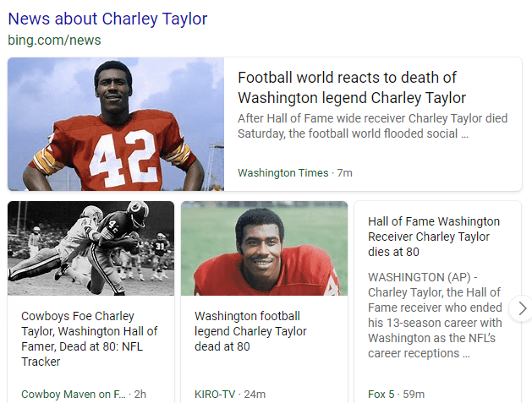
Task: Open "Hall of Fame Washington Receiver" headline
Action: tap(434, 237)
